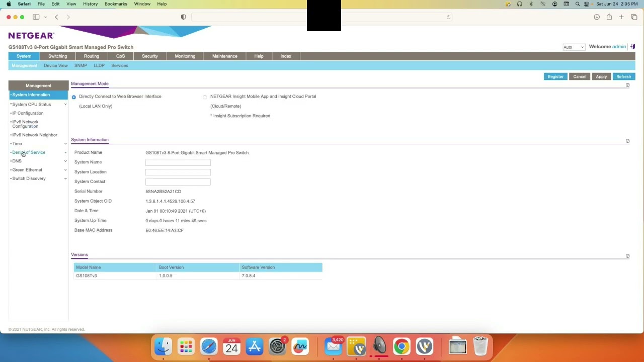
Task: Click the NETGEAR logo
Action: pyautogui.click(x=31, y=36)
